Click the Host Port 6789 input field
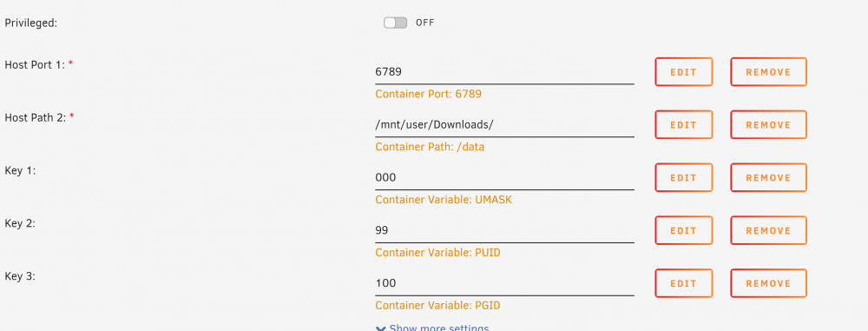868x331 pixels. pyautogui.click(x=504, y=72)
